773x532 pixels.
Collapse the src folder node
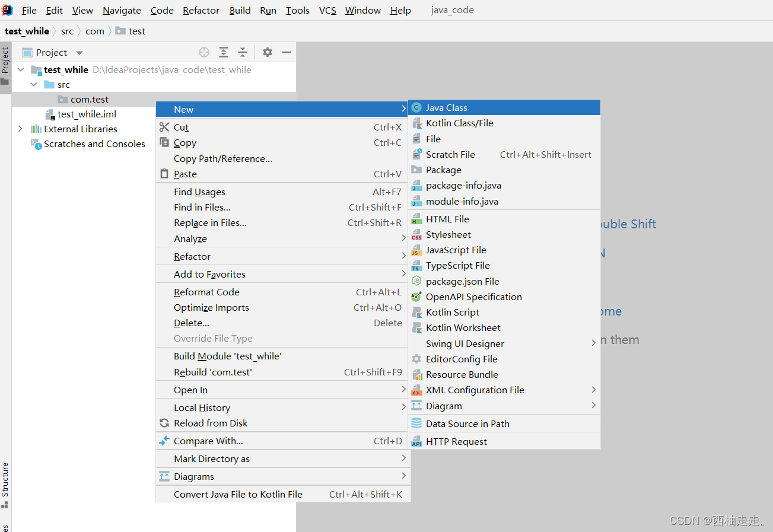[x=34, y=84]
